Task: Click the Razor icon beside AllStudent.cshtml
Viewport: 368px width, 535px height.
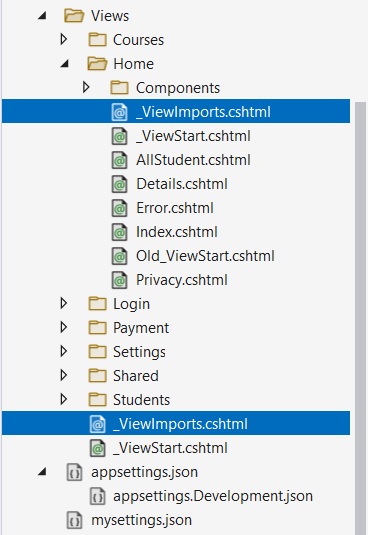Action: click(120, 160)
